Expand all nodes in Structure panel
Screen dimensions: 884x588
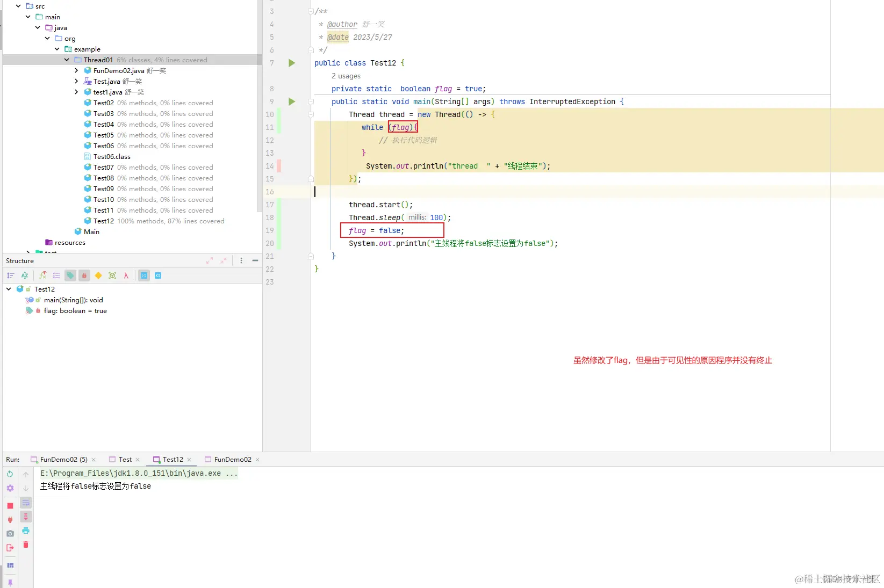(210, 260)
